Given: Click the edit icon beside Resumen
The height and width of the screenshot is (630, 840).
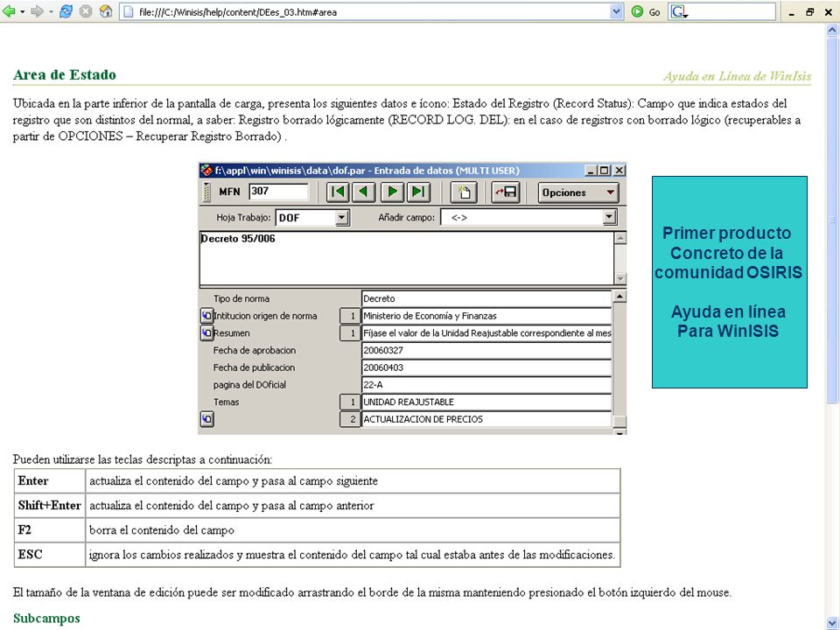Looking at the screenshot, I should coord(206,332).
